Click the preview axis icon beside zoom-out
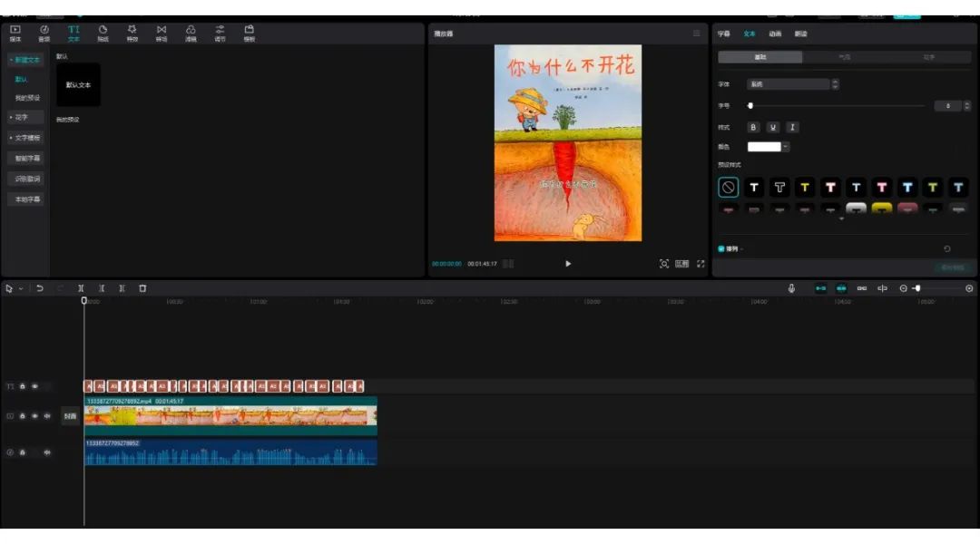Screen dimensions: 980x544 pyautogui.click(x=883, y=288)
